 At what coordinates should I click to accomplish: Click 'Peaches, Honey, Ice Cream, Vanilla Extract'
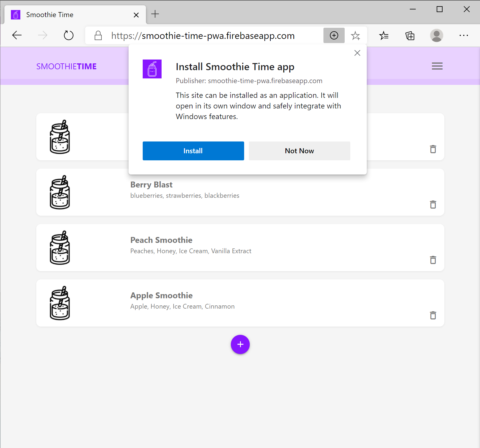click(x=191, y=251)
